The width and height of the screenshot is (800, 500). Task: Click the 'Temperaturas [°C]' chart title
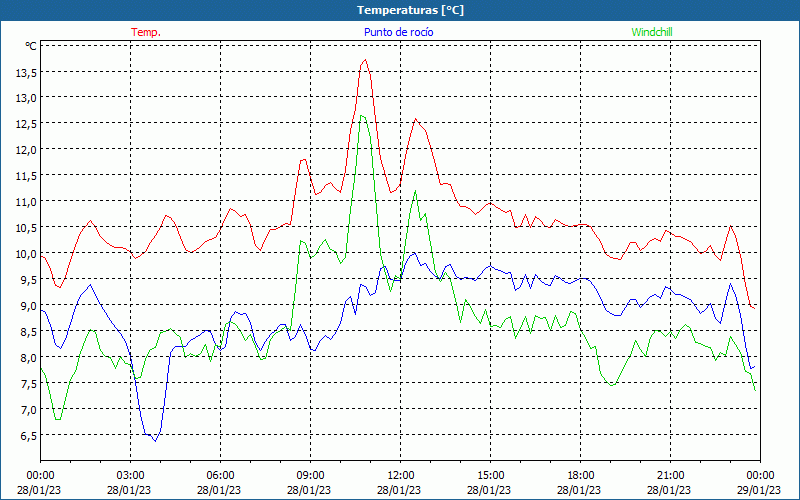point(410,10)
